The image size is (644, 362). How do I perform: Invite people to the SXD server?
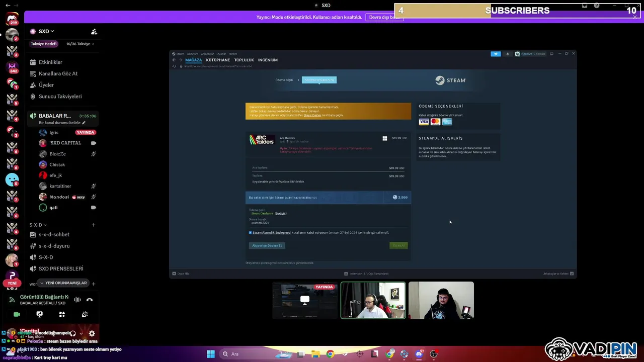(x=94, y=32)
